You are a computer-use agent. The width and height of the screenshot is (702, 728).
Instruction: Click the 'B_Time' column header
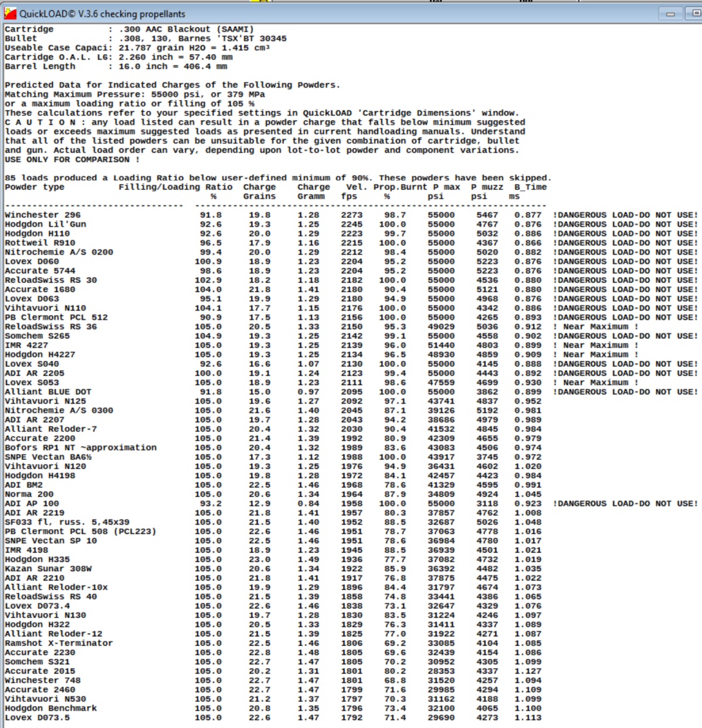(x=531, y=187)
